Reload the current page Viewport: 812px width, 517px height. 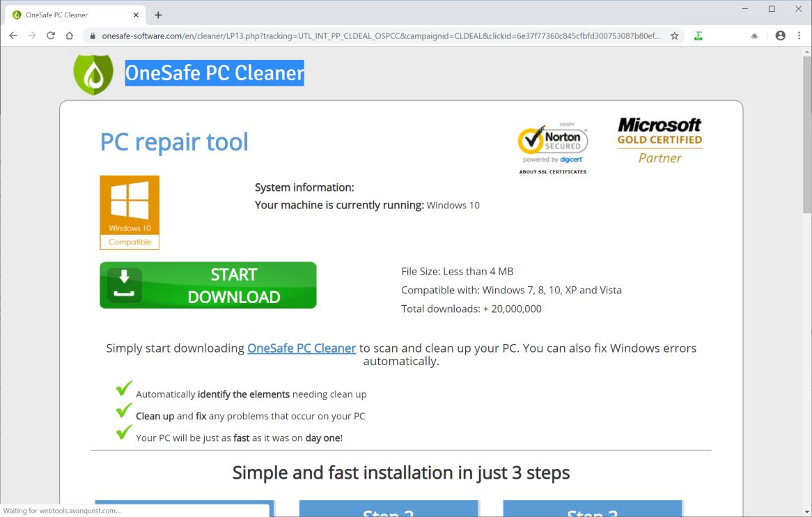tap(51, 36)
